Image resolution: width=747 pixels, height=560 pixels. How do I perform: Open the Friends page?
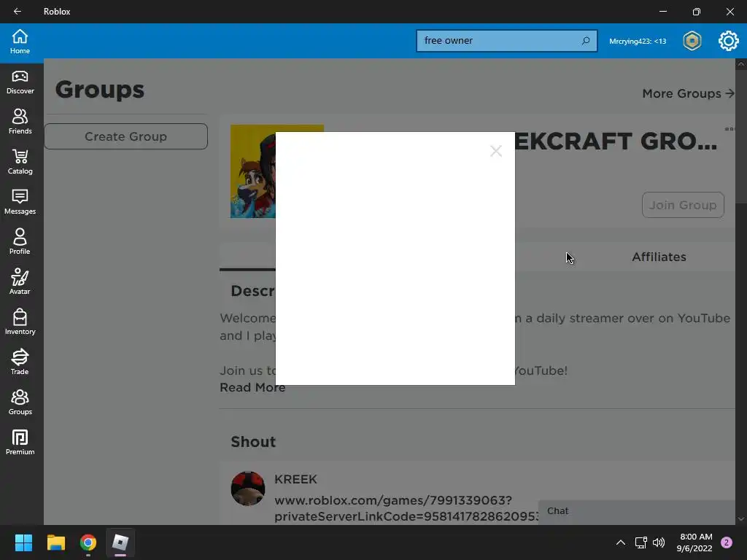(20, 122)
